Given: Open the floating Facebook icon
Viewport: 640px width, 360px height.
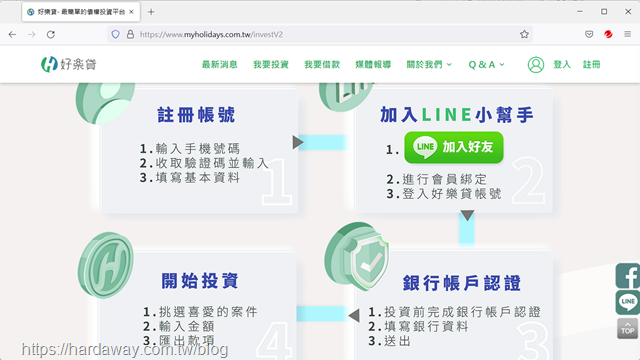Looking at the screenshot, I should pyautogui.click(x=628, y=276).
